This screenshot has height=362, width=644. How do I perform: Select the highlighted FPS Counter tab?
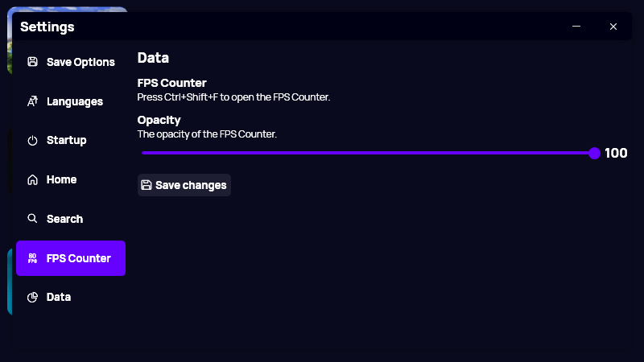(71, 258)
